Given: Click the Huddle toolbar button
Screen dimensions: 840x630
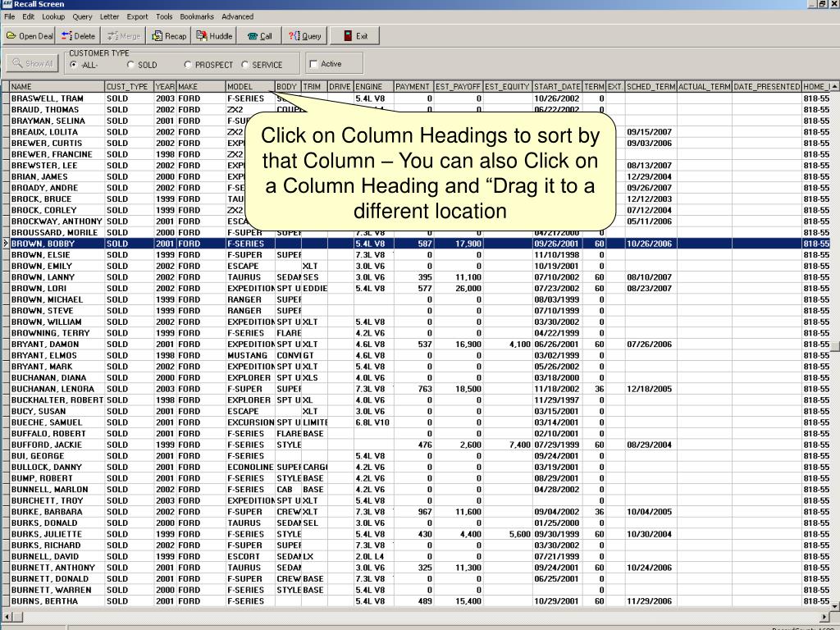Looking at the screenshot, I should coord(214,36).
